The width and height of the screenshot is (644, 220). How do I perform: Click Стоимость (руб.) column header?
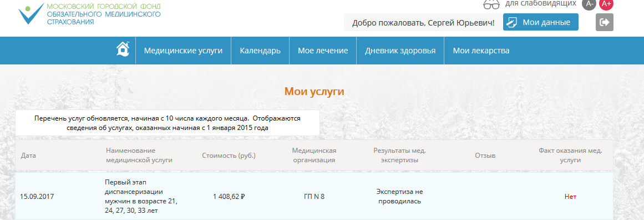pyautogui.click(x=229, y=156)
